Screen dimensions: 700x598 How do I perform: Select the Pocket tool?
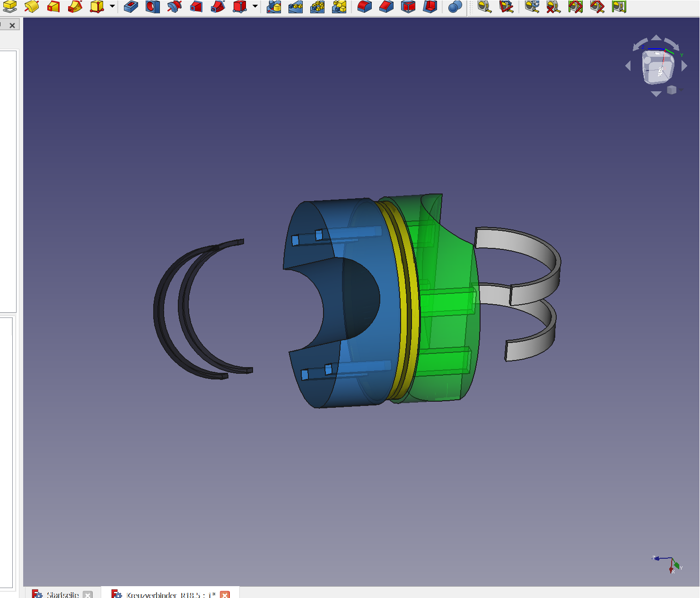131,7
